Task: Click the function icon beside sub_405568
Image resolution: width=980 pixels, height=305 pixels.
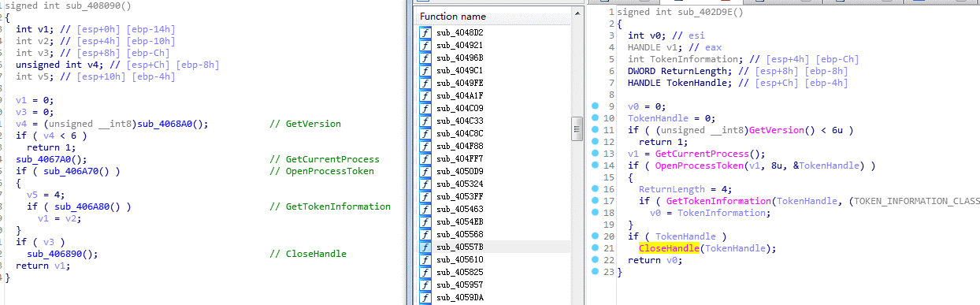Action: pos(425,234)
